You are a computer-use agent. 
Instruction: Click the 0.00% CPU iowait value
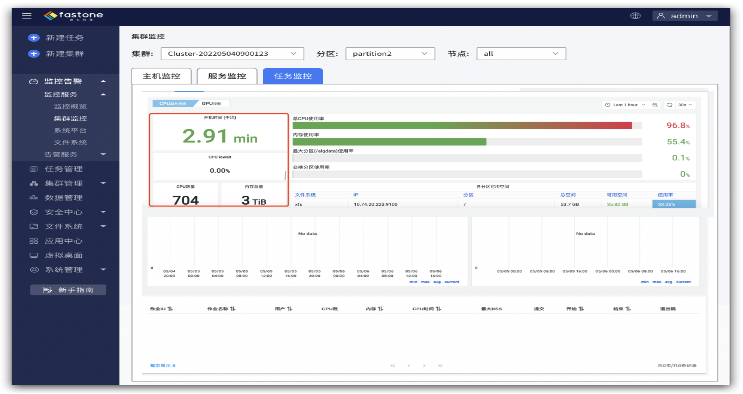(x=220, y=171)
